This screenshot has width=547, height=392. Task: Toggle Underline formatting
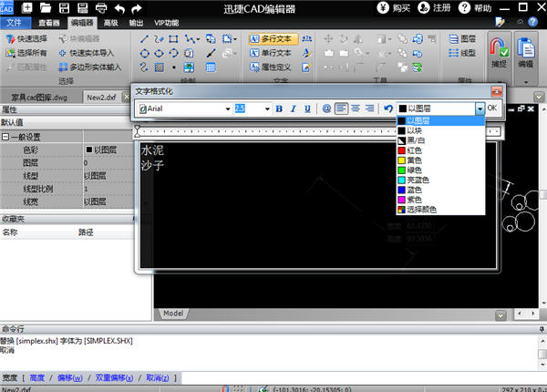[x=307, y=108]
